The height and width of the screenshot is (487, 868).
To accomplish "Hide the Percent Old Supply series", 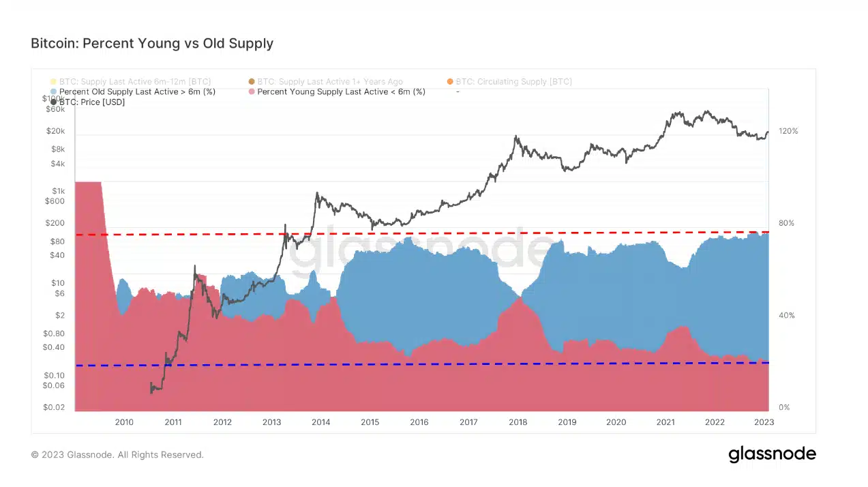I will (137, 92).
